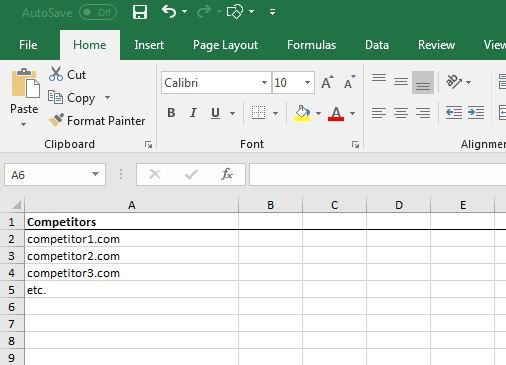Select cell containing etc.

coord(132,290)
